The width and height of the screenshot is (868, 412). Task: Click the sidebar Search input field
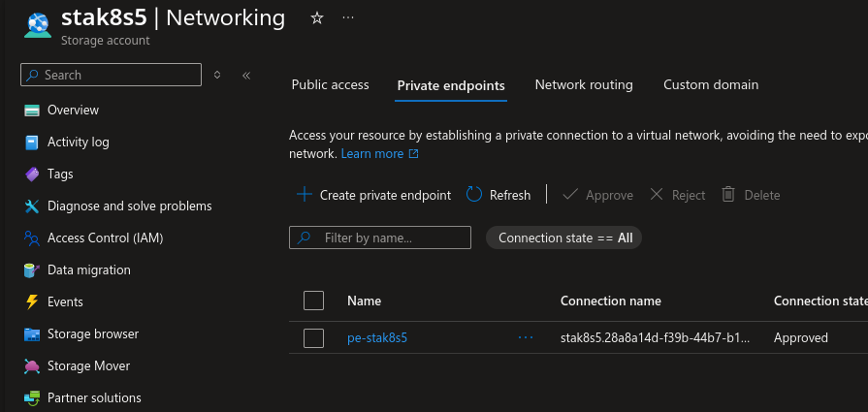pos(112,75)
